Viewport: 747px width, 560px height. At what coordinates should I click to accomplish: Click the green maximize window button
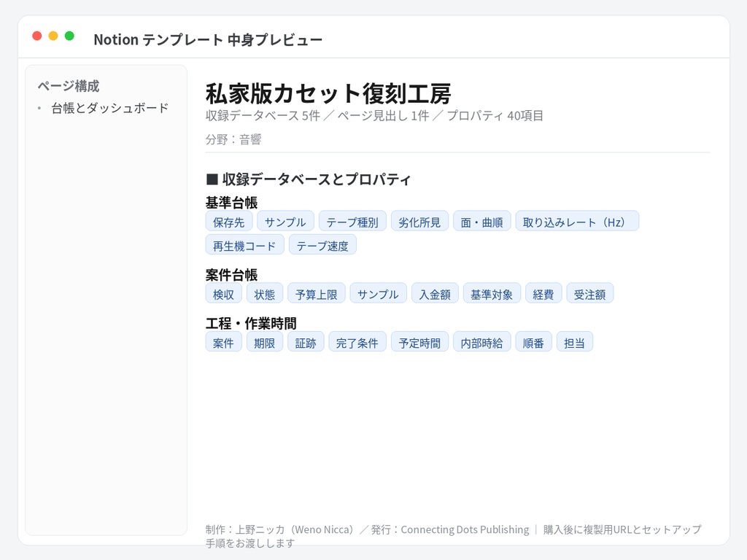(69, 36)
